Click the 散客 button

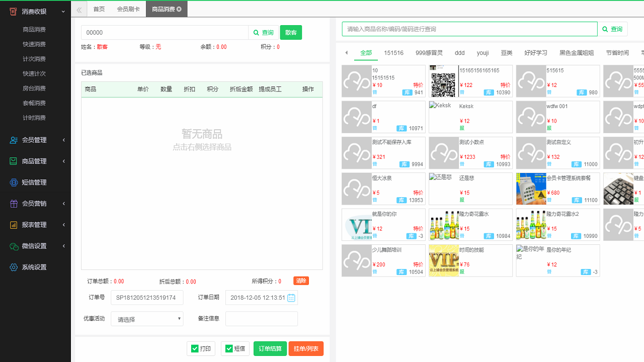[291, 32]
